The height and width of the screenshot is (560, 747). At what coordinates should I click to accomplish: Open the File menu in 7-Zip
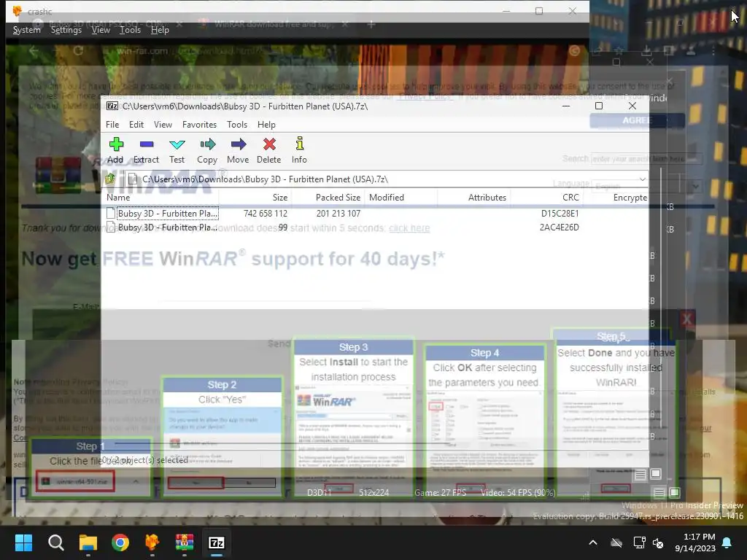pyautogui.click(x=112, y=124)
